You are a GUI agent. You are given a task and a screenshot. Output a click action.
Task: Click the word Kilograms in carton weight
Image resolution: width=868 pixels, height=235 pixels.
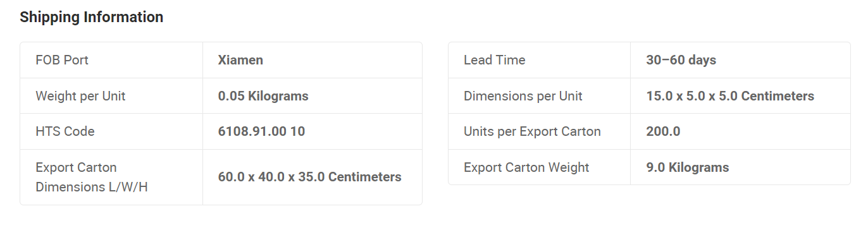699,167
